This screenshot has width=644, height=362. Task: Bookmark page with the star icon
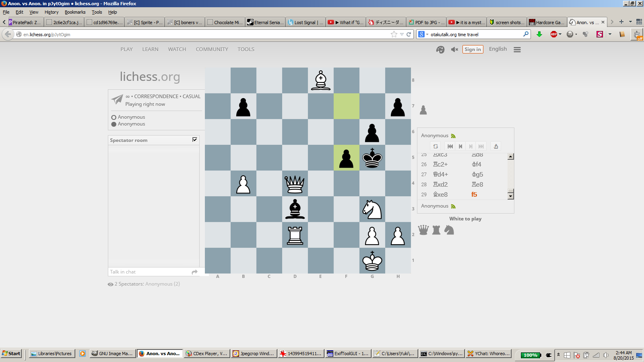pos(394,34)
